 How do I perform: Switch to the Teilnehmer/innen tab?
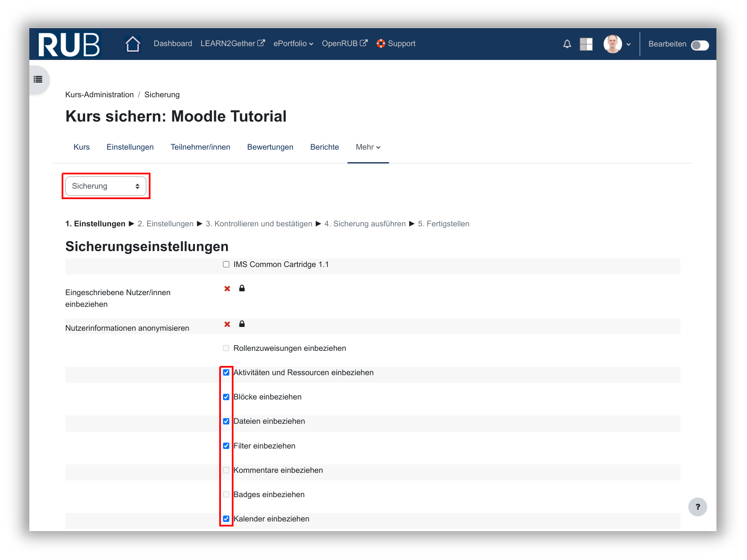200,147
